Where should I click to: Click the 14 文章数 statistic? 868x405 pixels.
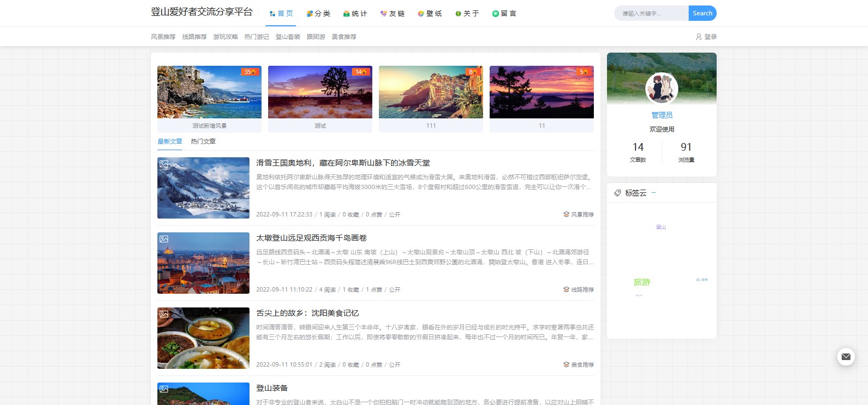point(638,152)
